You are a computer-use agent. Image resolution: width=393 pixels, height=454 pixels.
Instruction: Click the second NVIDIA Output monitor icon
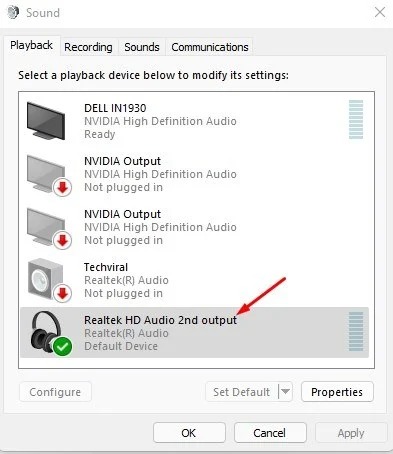[46, 227]
